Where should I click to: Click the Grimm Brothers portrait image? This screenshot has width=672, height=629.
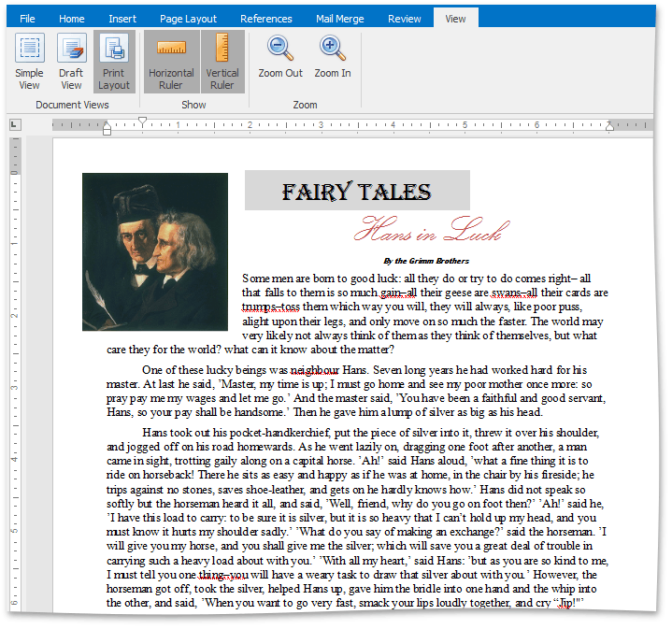(155, 252)
